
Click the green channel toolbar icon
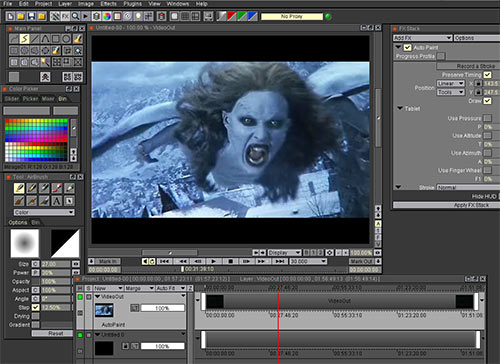pos(242,16)
